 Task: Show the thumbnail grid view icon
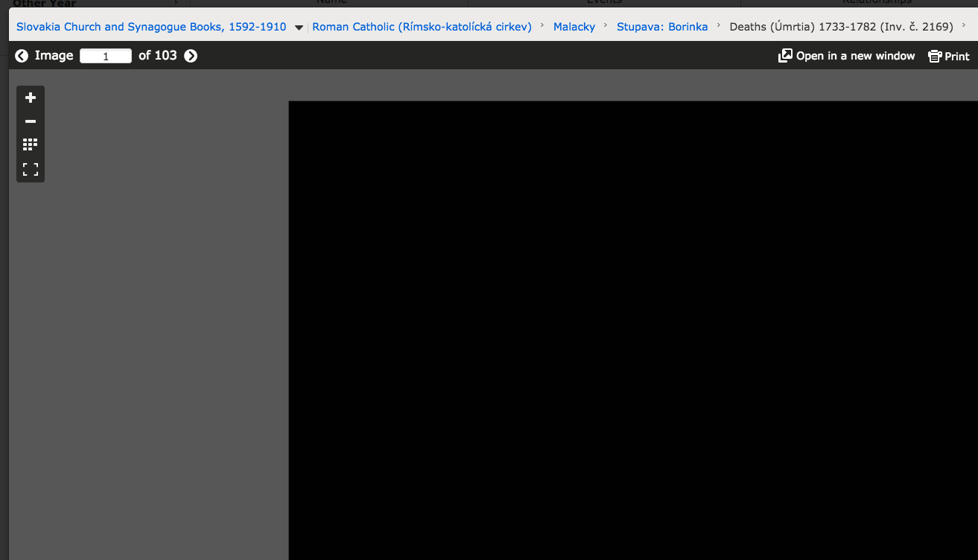pyautogui.click(x=31, y=144)
